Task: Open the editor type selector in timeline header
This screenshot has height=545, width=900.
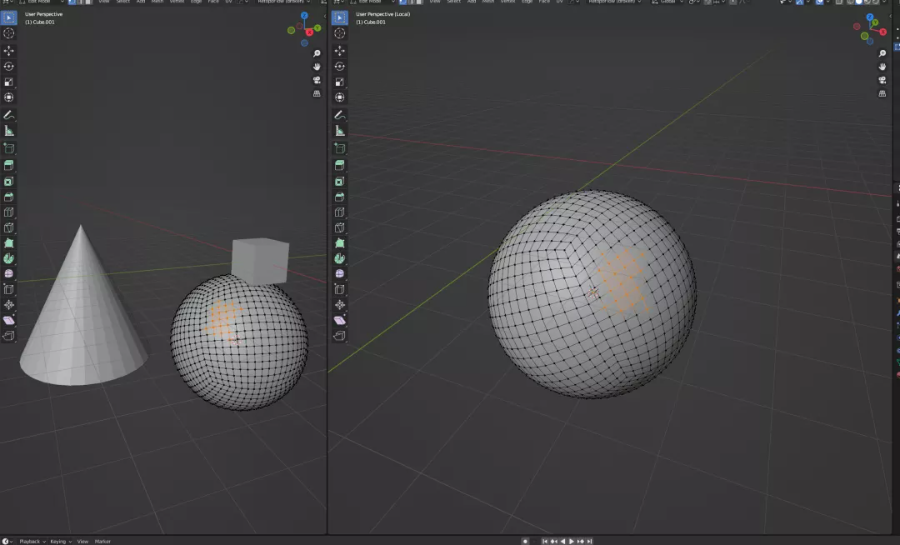Action: point(8,541)
